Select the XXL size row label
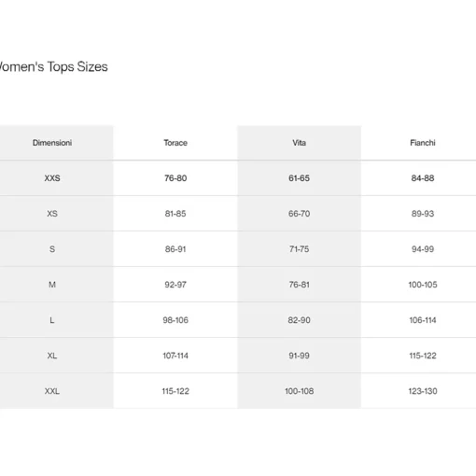Viewport: 476px width, 476px height. (x=52, y=391)
